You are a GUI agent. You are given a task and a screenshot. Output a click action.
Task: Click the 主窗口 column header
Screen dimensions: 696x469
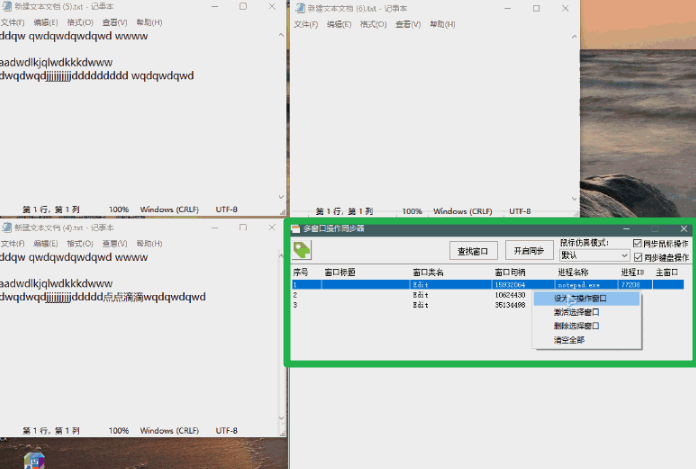(x=668, y=272)
